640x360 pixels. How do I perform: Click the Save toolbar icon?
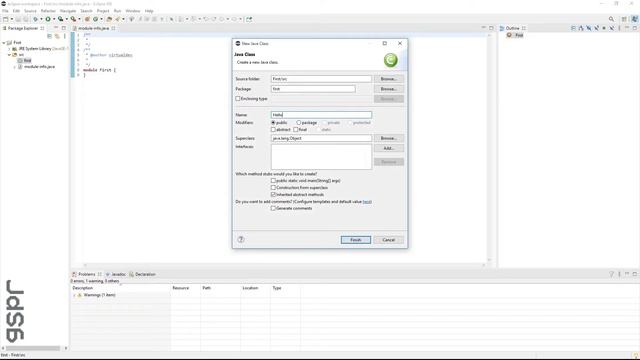(18, 19)
